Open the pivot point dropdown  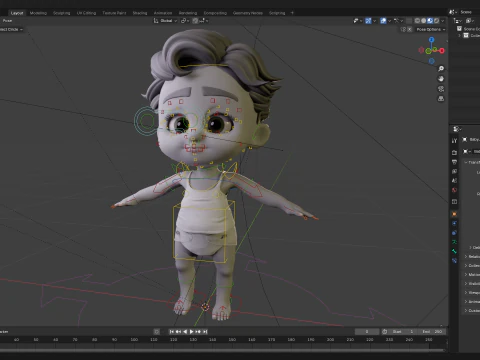(x=185, y=21)
